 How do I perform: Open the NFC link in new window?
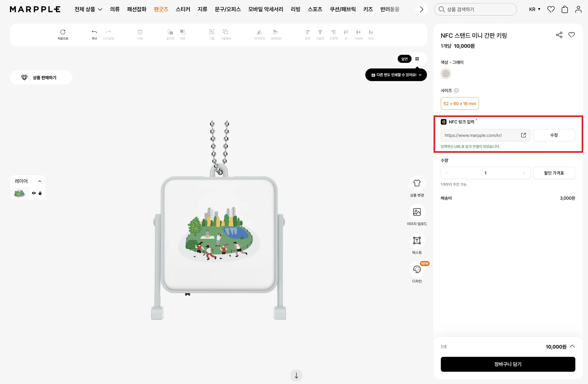(x=523, y=135)
